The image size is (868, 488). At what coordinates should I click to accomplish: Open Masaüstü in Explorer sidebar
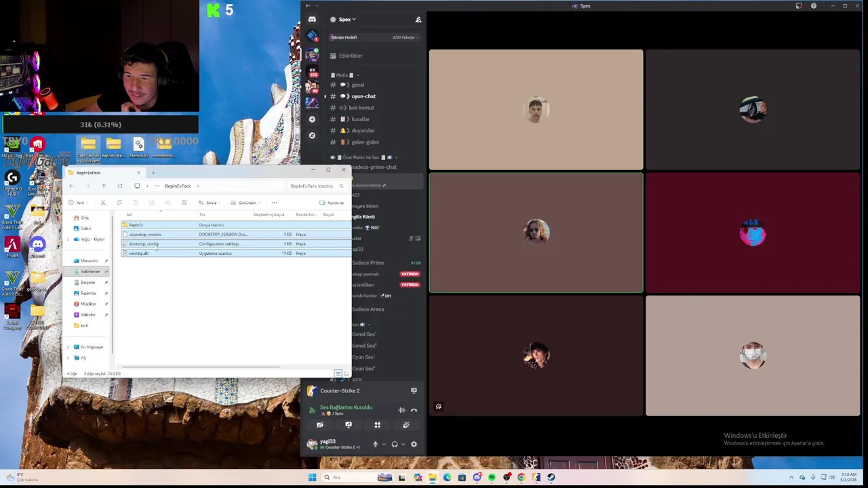click(x=90, y=261)
